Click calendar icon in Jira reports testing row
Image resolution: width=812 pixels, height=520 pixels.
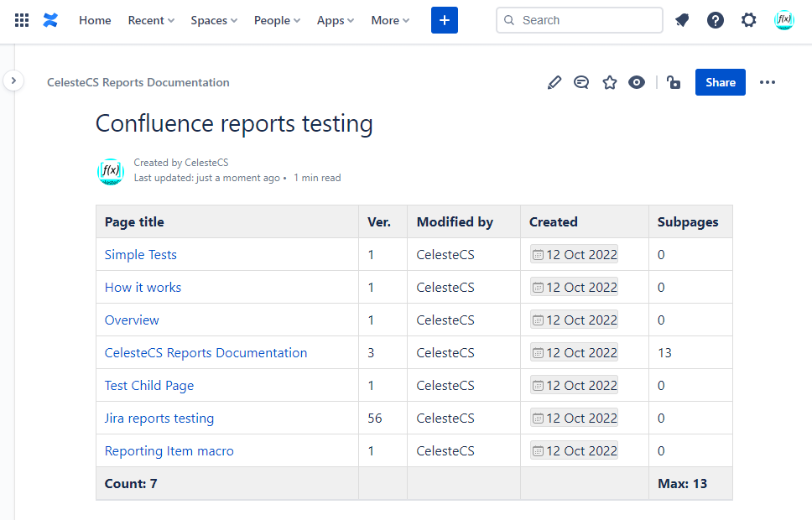point(538,419)
